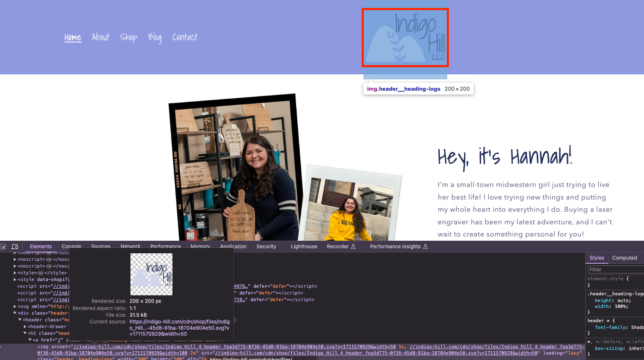
Task: Click the photo of Hannah holding a cutting board
Action: [235, 168]
